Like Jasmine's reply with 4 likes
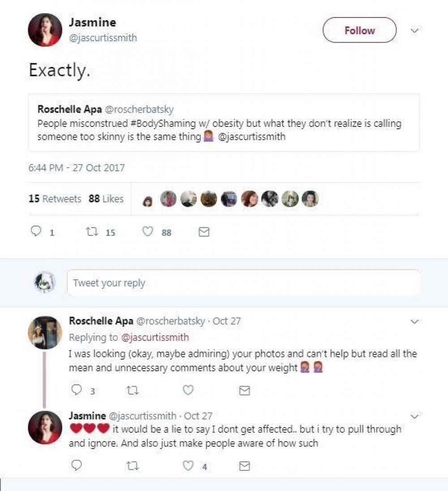Viewport: 448px width, 491px height. (x=188, y=466)
